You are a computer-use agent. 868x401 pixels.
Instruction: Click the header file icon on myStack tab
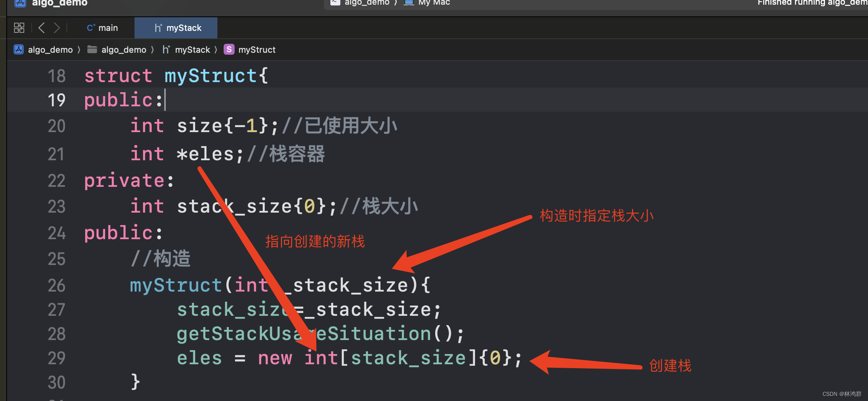click(x=158, y=27)
